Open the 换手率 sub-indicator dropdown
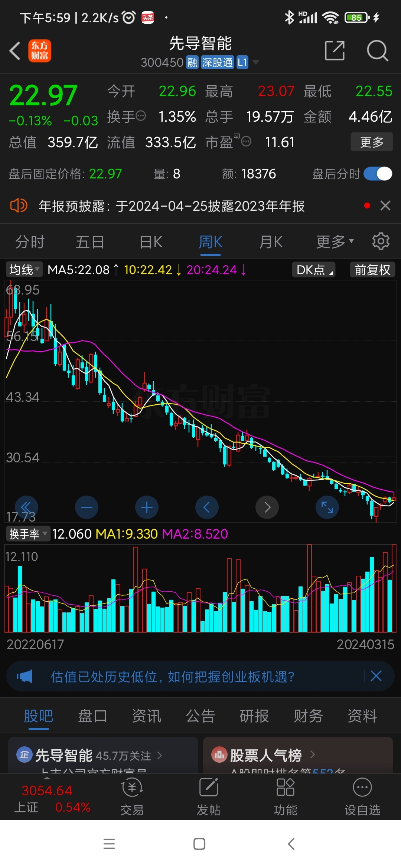 click(28, 534)
